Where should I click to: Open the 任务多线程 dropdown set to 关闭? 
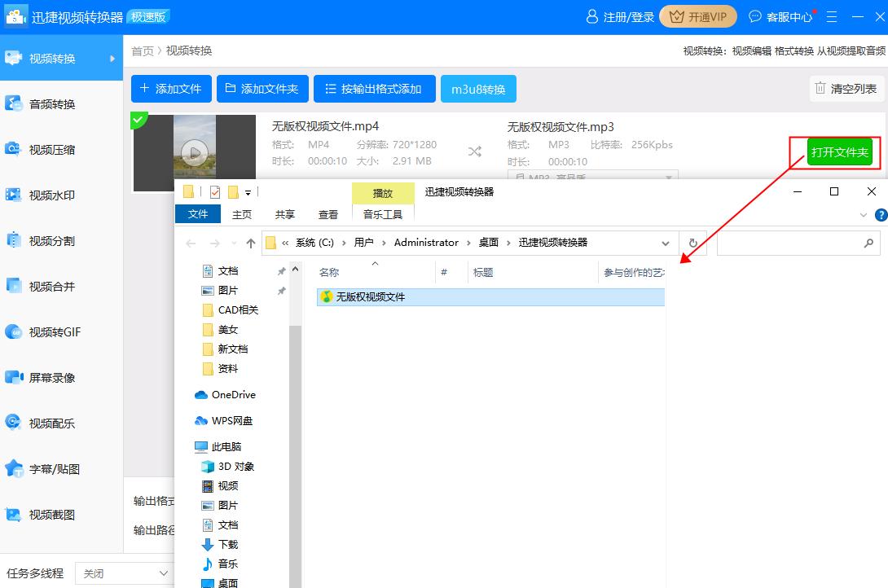(122, 573)
